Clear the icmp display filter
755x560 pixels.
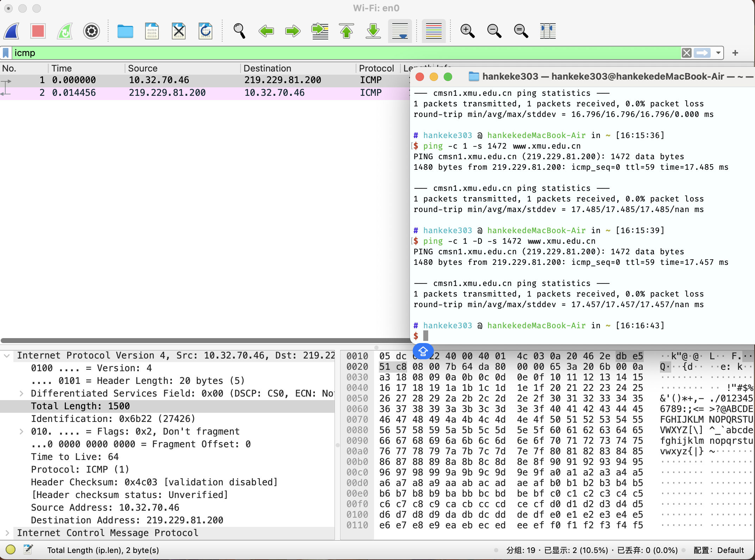pyautogui.click(x=686, y=53)
